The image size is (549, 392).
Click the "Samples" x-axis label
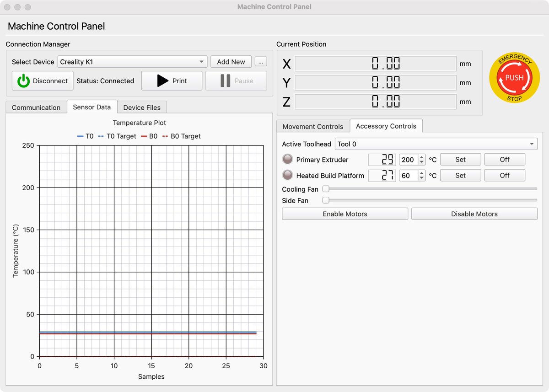point(151,376)
